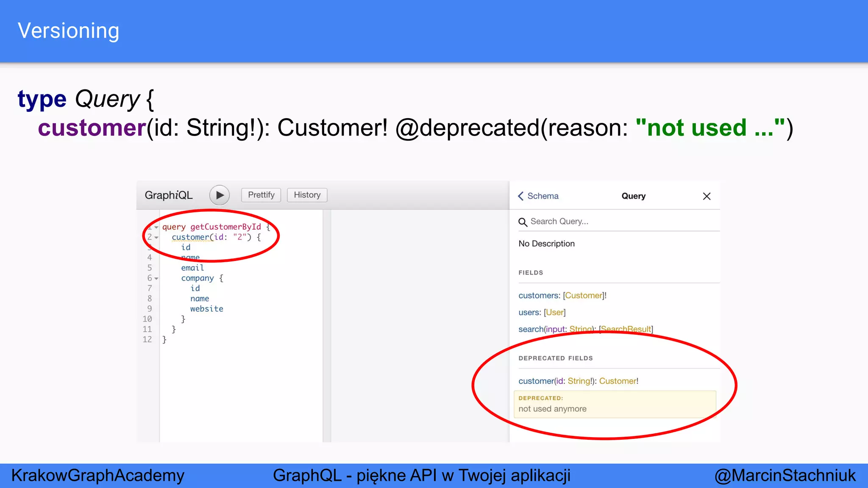Screen dimensions: 868x488
Task: Open the User type link
Action: (x=555, y=313)
